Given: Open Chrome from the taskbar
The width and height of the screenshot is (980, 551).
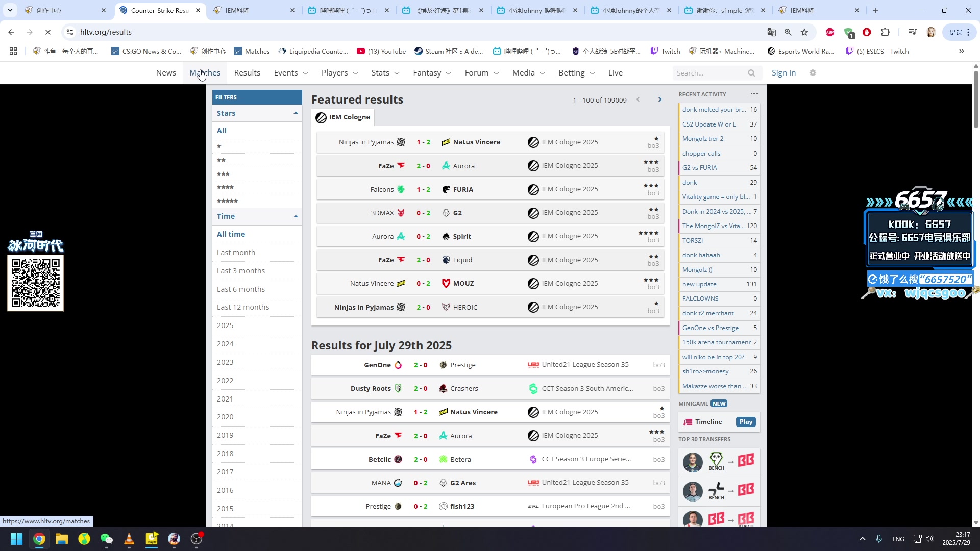Looking at the screenshot, I should coord(39,539).
